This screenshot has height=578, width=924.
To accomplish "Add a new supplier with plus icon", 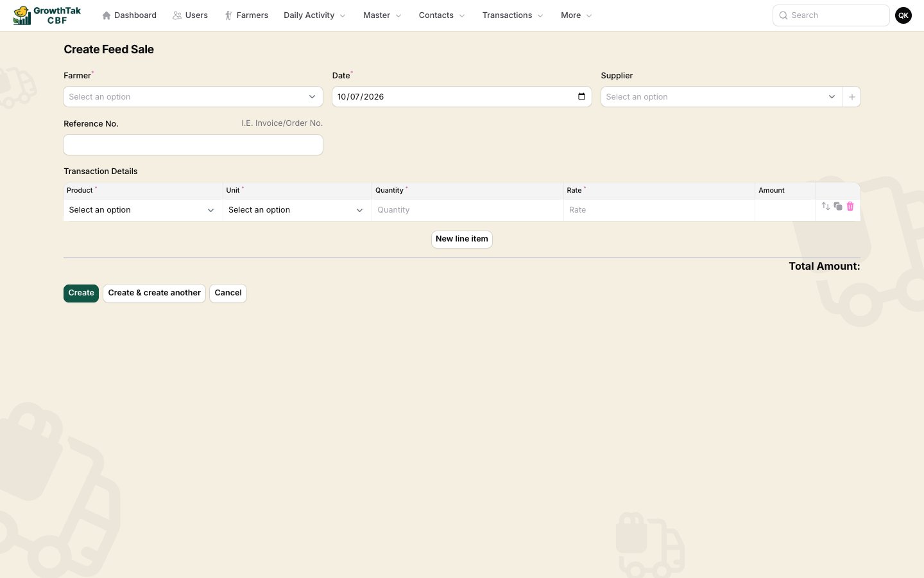I will [852, 97].
